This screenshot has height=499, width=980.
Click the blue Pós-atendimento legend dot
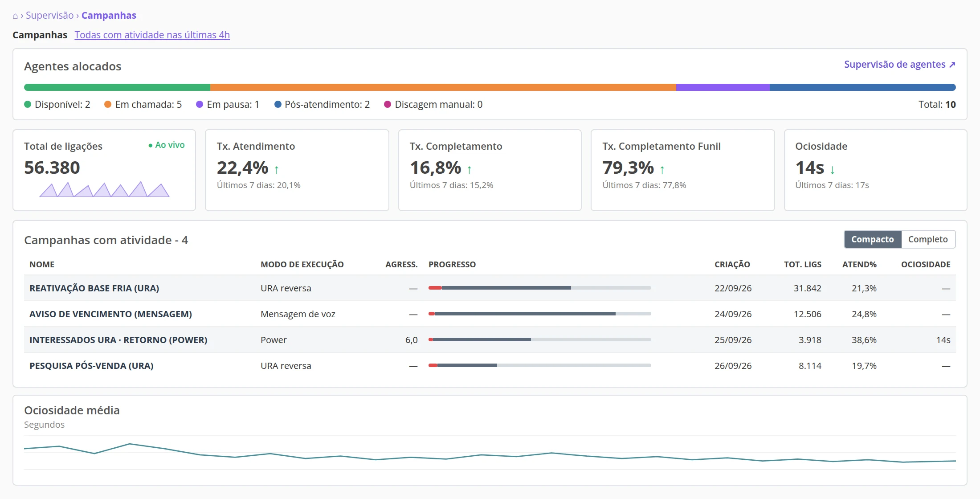(x=278, y=104)
